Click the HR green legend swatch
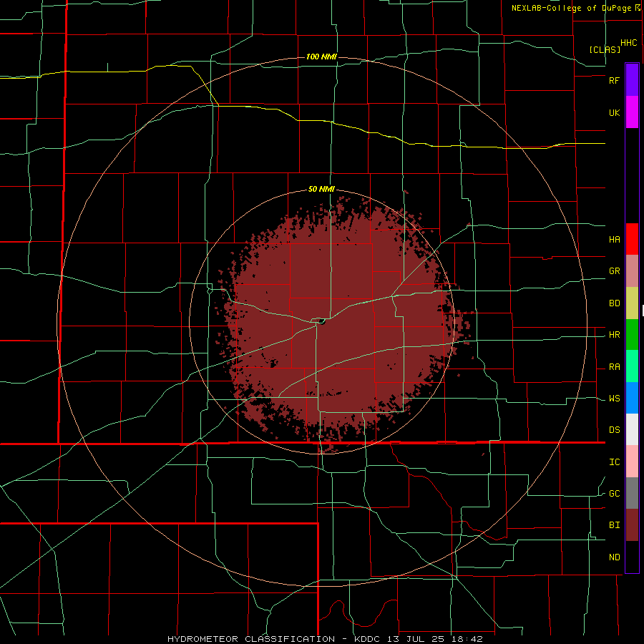Viewport: 644px width, 644px height. [x=632, y=334]
